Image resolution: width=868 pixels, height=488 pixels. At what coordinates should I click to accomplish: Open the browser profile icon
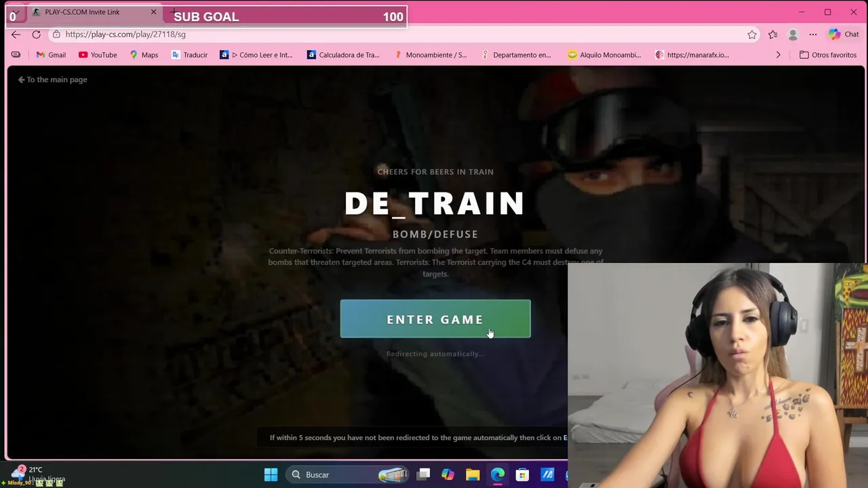click(x=793, y=35)
